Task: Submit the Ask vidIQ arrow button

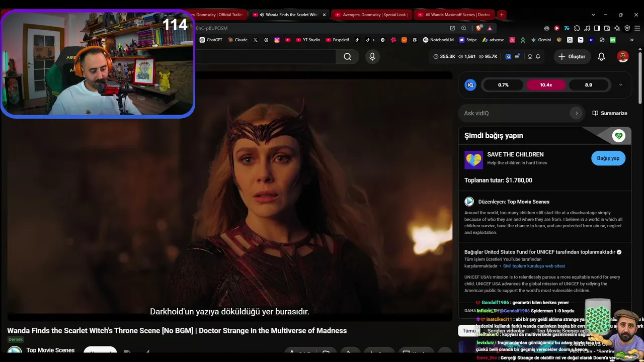Action: coord(577,113)
